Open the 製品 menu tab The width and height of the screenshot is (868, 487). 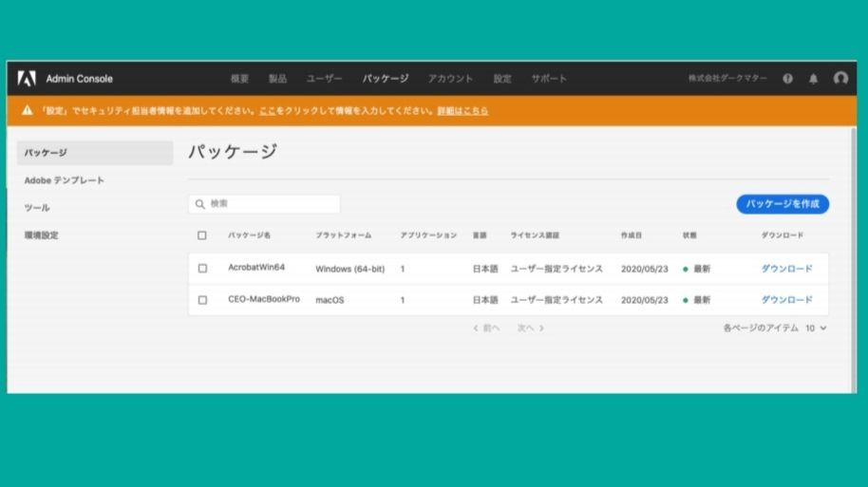[x=277, y=79]
